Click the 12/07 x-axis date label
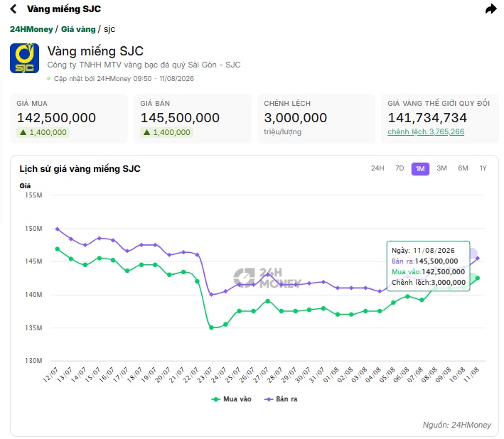The image size is (504, 439). 50,374
